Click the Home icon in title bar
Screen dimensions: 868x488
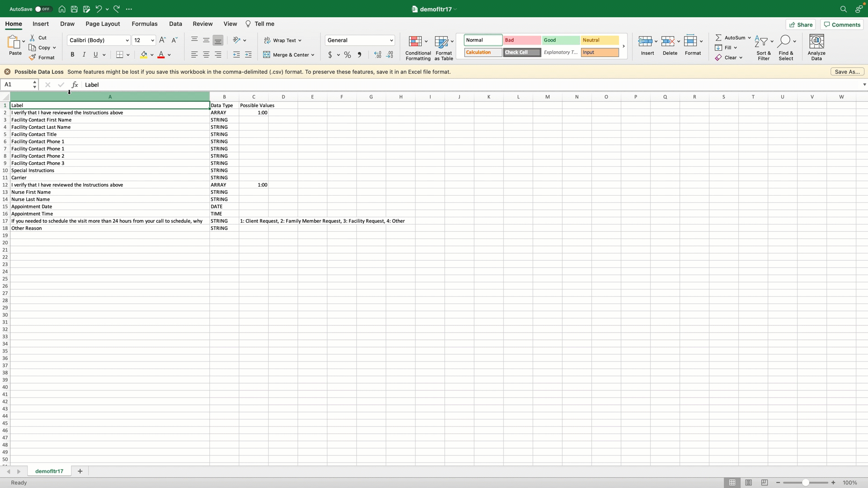(x=62, y=9)
